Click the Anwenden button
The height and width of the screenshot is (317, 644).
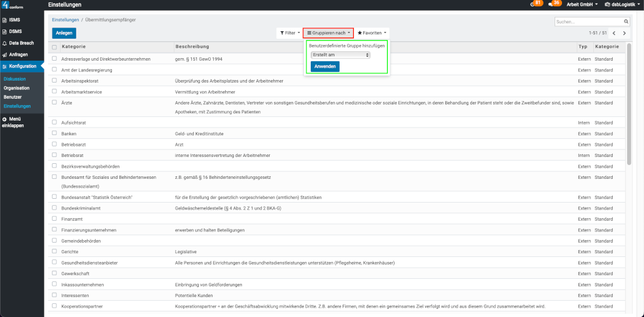point(325,66)
